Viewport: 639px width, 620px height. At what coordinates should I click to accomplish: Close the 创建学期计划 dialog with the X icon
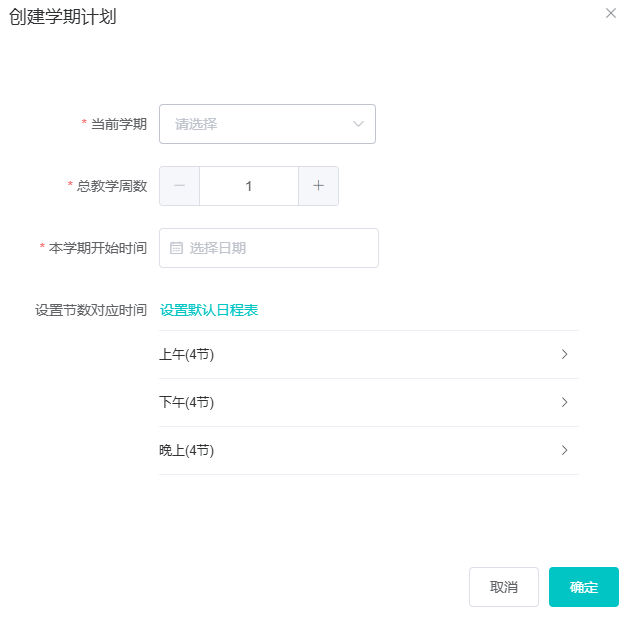click(x=611, y=13)
